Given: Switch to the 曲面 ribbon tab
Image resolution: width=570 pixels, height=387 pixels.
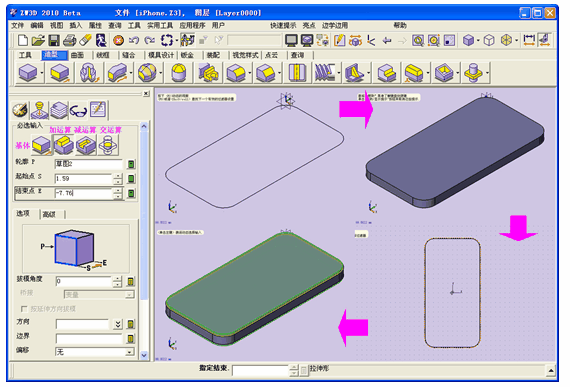Looking at the screenshot, I should [77, 55].
